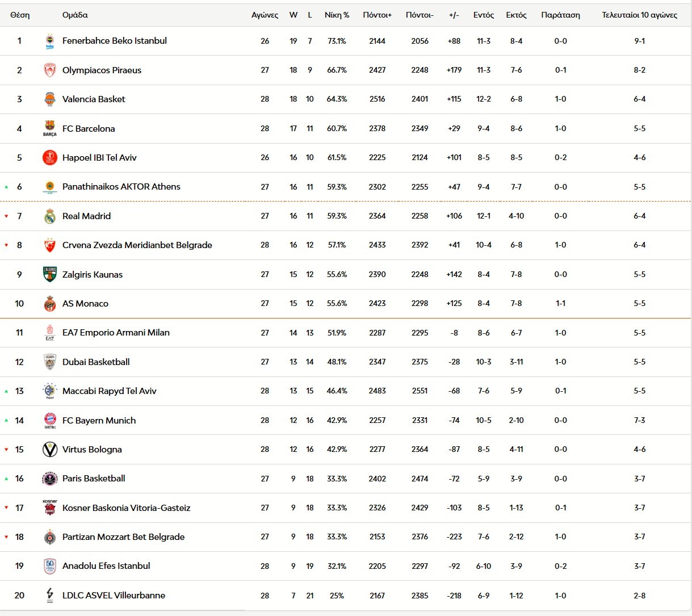Image resolution: width=692 pixels, height=616 pixels.
Task: Sort standings by 'Πόντοι+' header
Action: (x=377, y=15)
